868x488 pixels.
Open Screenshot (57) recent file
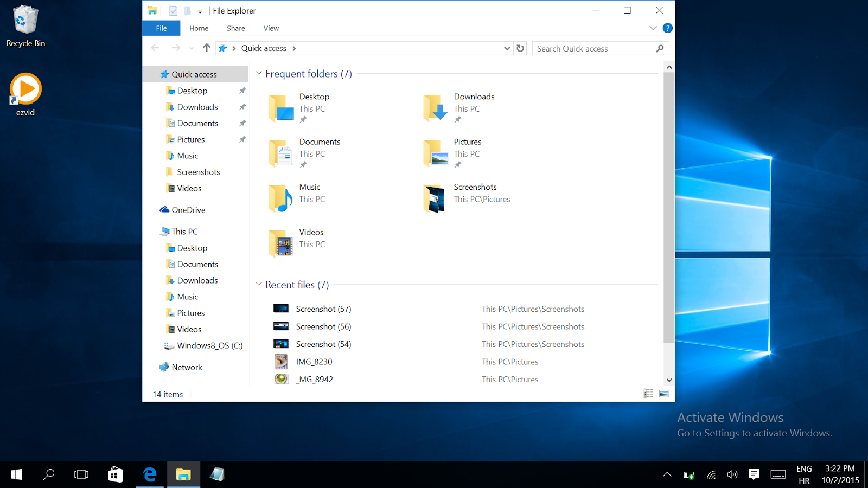tap(323, 309)
